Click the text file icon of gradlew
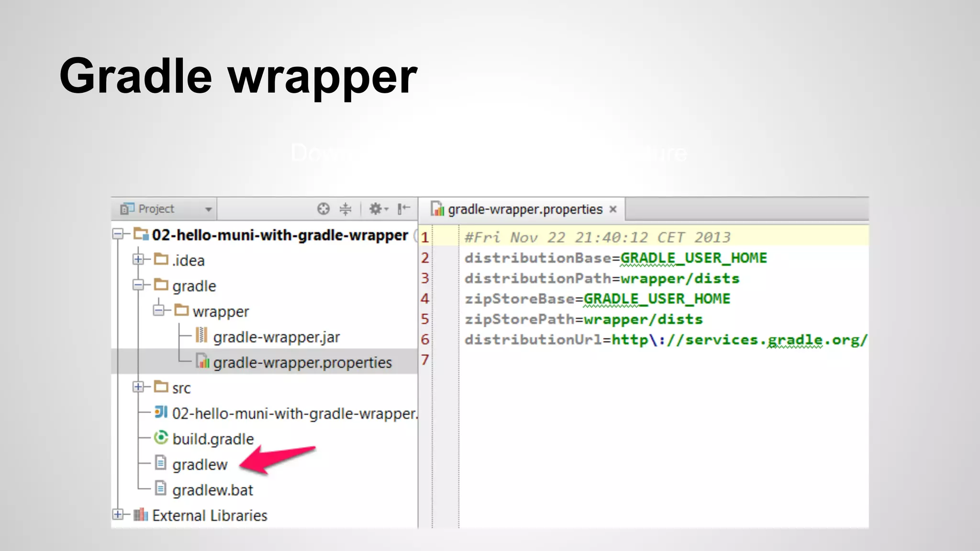Viewport: 980px width, 551px height. (161, 463)
